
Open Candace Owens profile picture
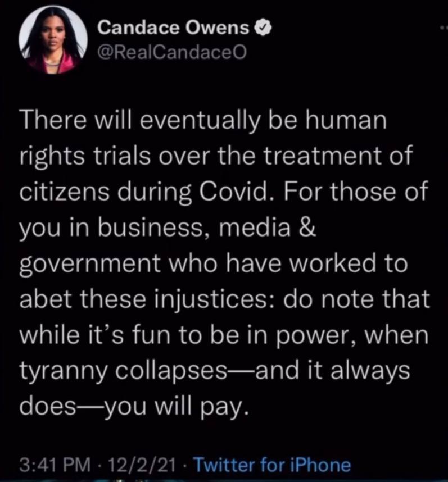pyautogui.click(x=53, y=40)
